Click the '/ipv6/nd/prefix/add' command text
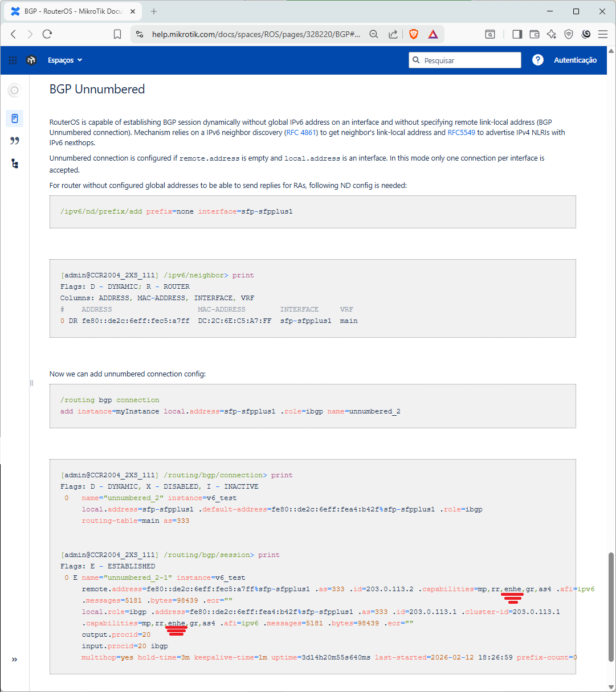This screenshot has height=692, width=616. pos(101,211)
